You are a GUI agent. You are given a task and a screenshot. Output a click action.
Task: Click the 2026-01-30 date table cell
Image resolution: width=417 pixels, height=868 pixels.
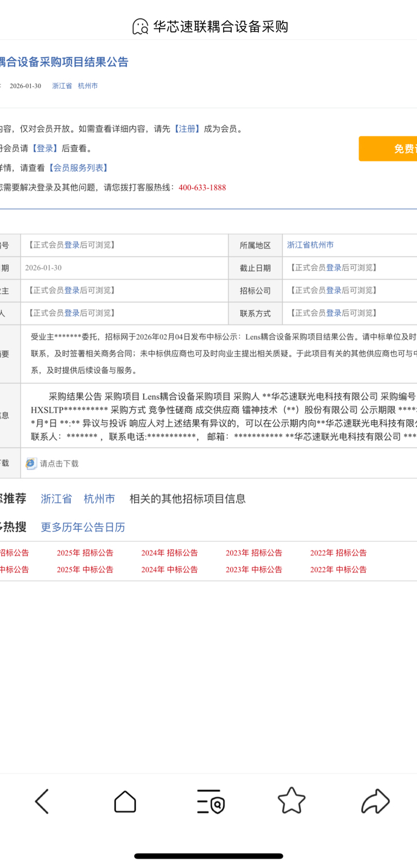tap(124, 268)
